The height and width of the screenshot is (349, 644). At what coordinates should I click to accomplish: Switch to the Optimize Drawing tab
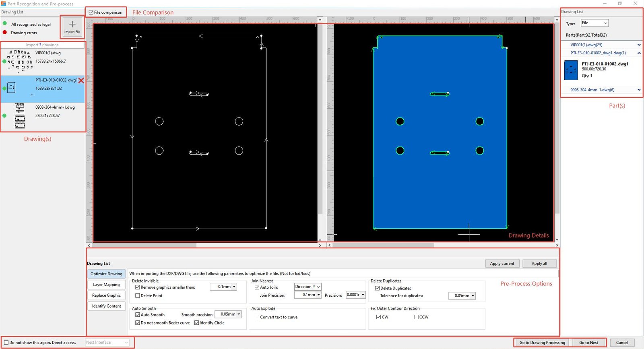click(106, 274)
